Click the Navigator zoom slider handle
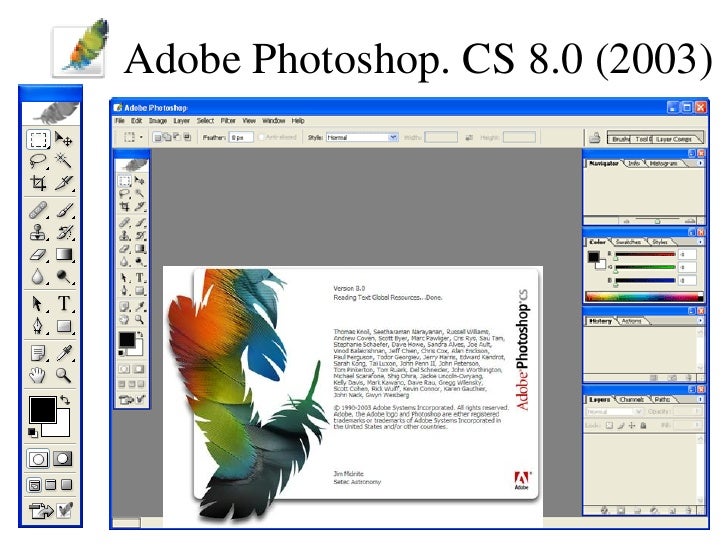Viewport: 728px width, 546px height. (x=657, y=221)
